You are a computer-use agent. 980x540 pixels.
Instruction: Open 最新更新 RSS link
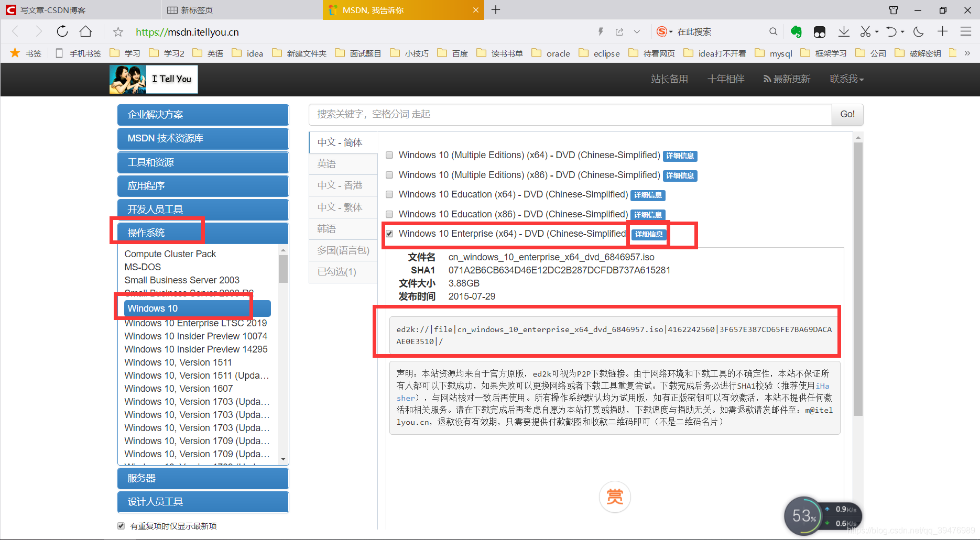click(787, 79)
